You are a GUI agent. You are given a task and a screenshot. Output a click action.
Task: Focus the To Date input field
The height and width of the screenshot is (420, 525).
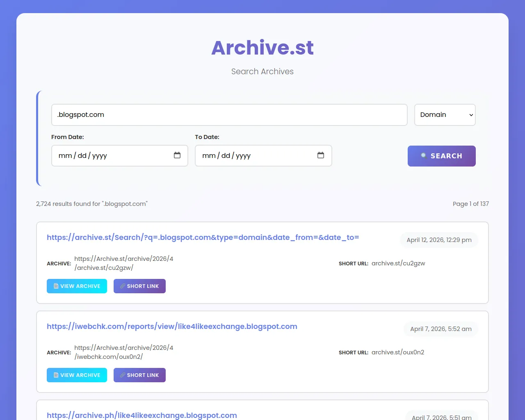263,155
